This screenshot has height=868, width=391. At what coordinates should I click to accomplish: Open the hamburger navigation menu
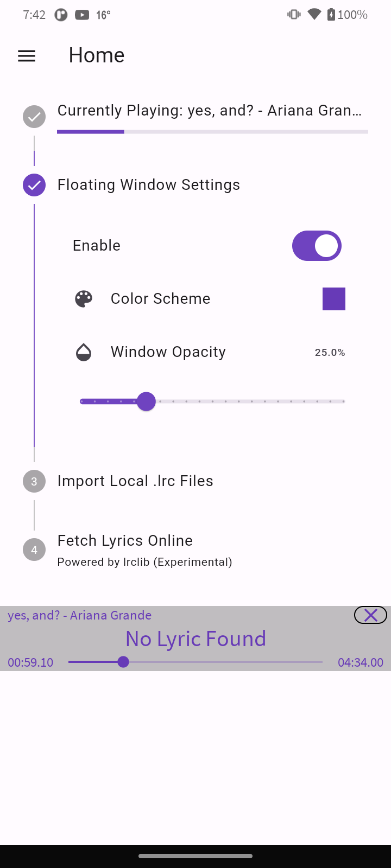(27, 56)
